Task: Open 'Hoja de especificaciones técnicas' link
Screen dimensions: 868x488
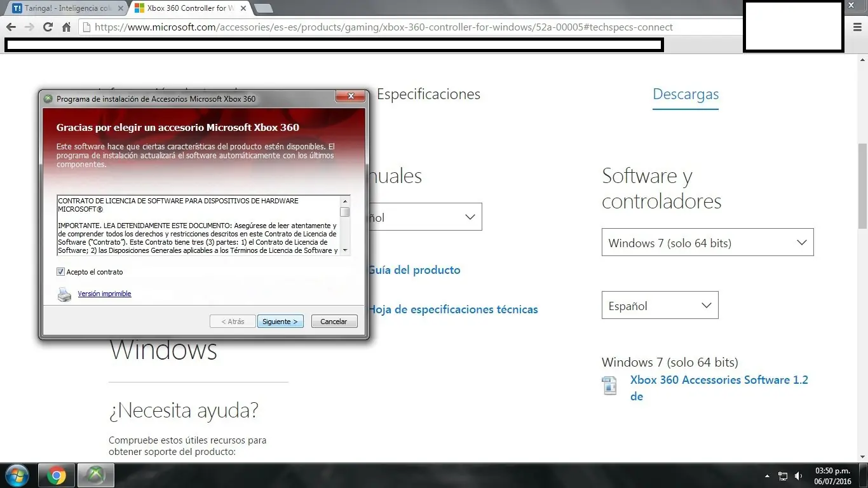Action: 453,309
